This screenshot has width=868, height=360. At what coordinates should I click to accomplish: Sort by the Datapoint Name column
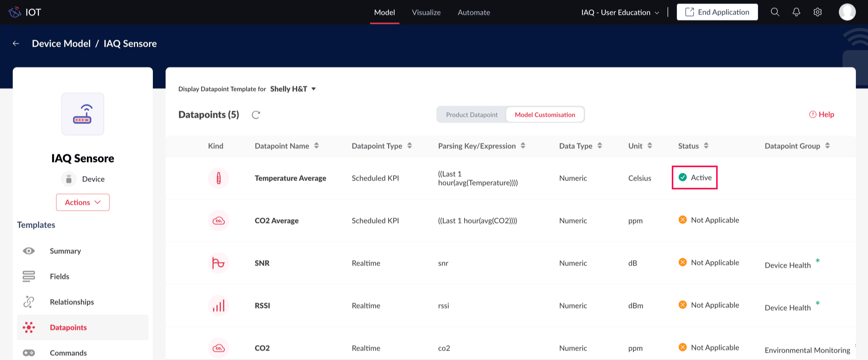(x=316, y=146)
